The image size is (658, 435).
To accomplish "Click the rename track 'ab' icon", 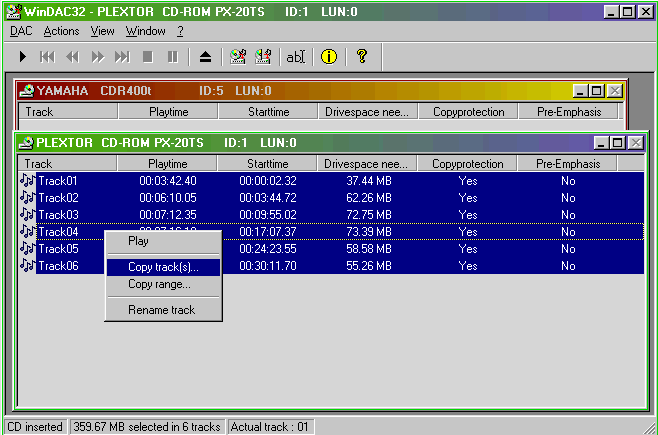I will click(296, 57).
